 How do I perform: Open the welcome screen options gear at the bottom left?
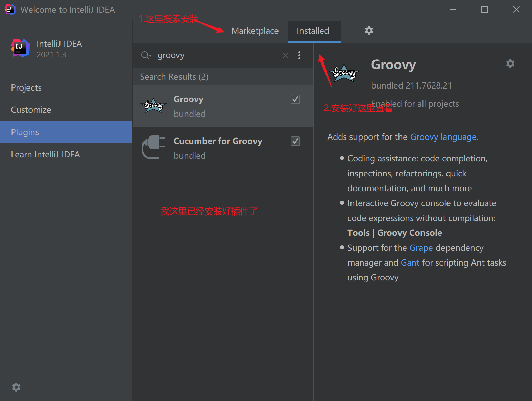click(x=16, y=387)
